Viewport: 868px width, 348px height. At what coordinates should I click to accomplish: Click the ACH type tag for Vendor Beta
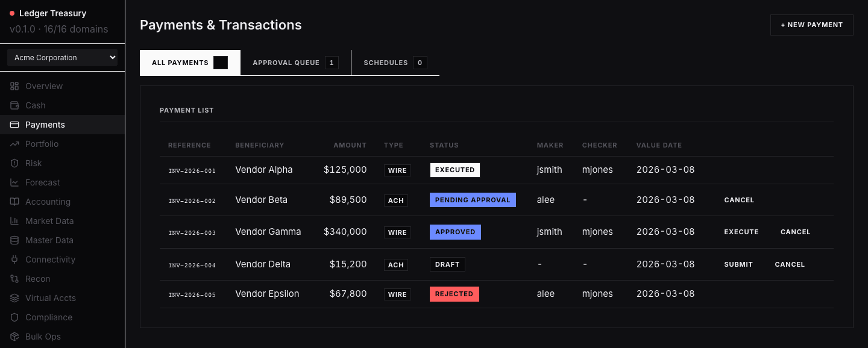(396, 200)
